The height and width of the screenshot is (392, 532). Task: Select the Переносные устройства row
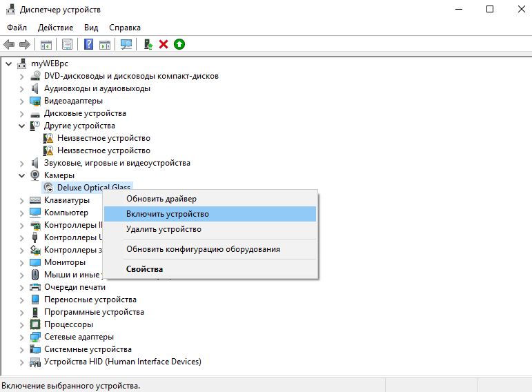(90, 300)
